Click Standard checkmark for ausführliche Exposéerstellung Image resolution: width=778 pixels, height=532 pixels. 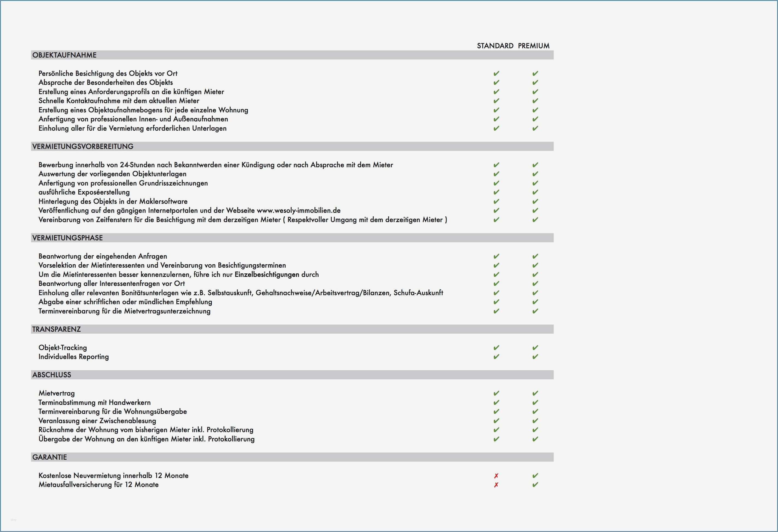coord(496,192)
